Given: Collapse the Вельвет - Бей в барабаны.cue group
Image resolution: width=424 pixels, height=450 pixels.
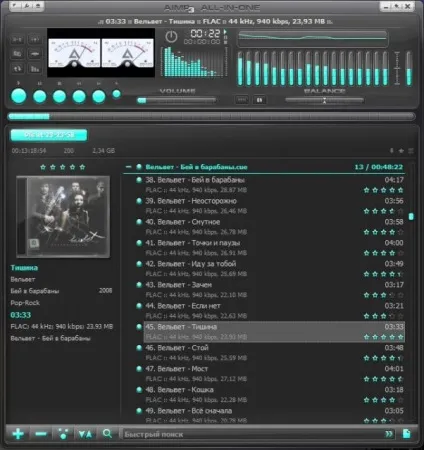Looking at the screenshot, I should [128, 167].
